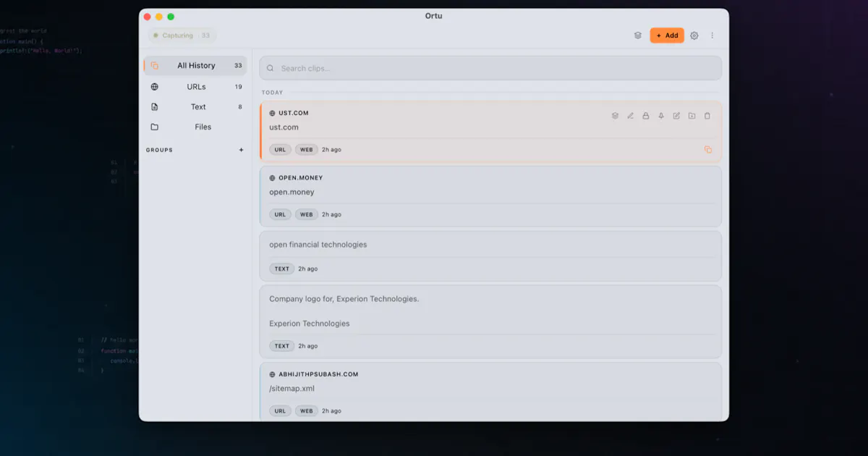Click the ABHIJITHPSUBASH.COM clip header
868x456 pixels.
(x=318, y=375)
